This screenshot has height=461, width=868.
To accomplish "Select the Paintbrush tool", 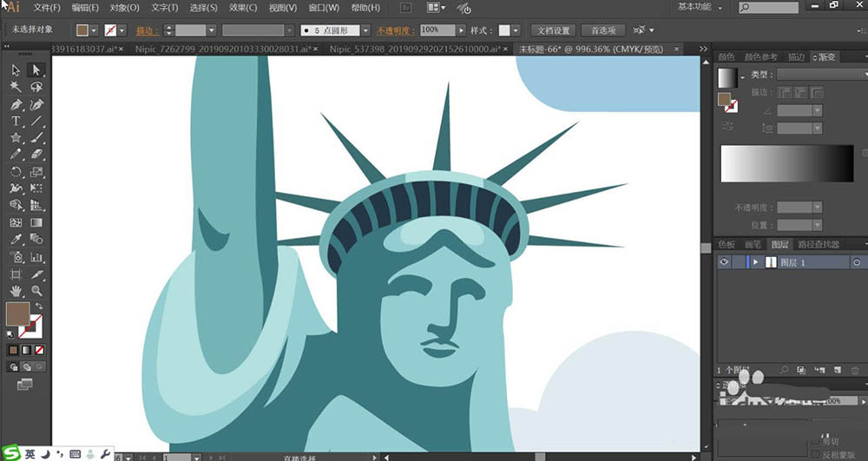I will click(x=36, y=137).
